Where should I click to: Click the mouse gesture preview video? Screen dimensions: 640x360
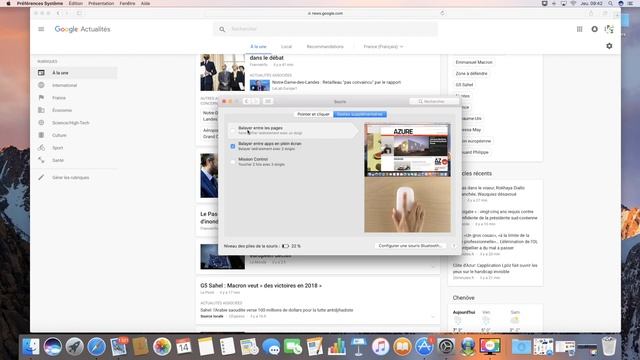pyautogui.click(x=407, y=178)
